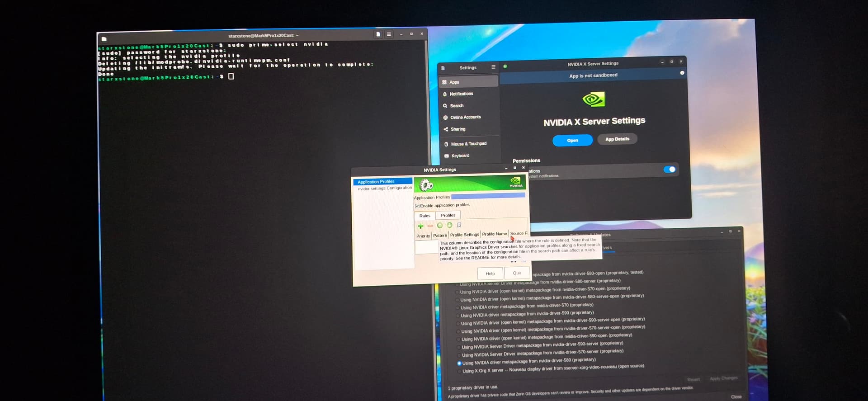Click the terminal new tab icon
The width and height of the screenshot is (868, 401).
click(x=378, y=34)
